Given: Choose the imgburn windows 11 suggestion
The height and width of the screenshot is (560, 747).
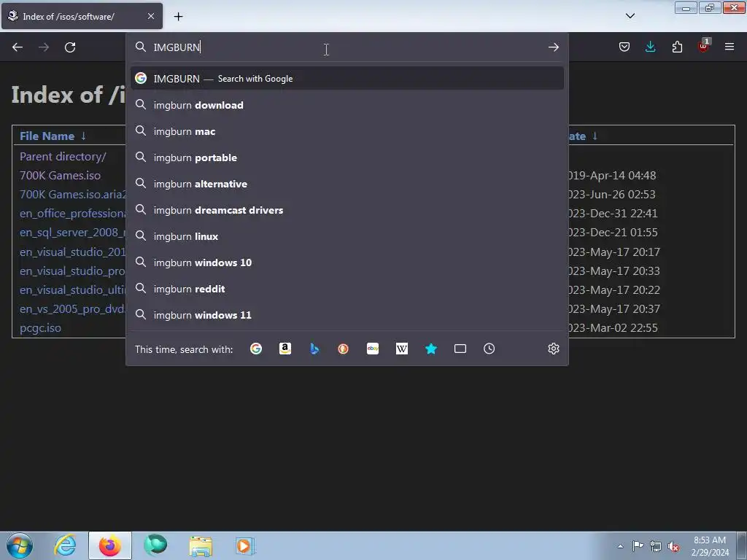Looking at the screenshot, I should coord(347,315).
